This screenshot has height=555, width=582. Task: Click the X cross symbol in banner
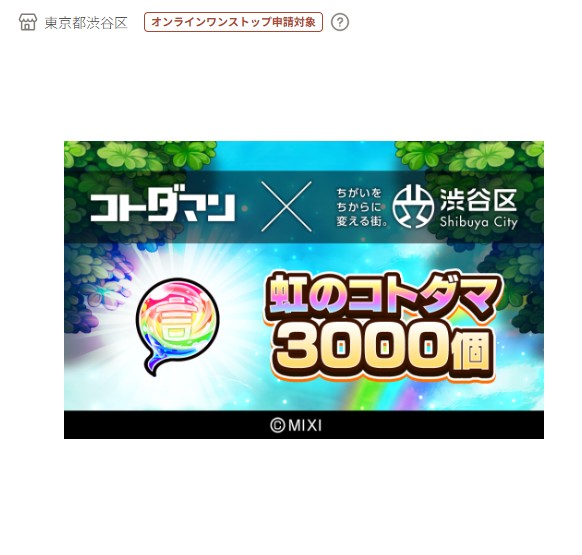click(286, 206)
